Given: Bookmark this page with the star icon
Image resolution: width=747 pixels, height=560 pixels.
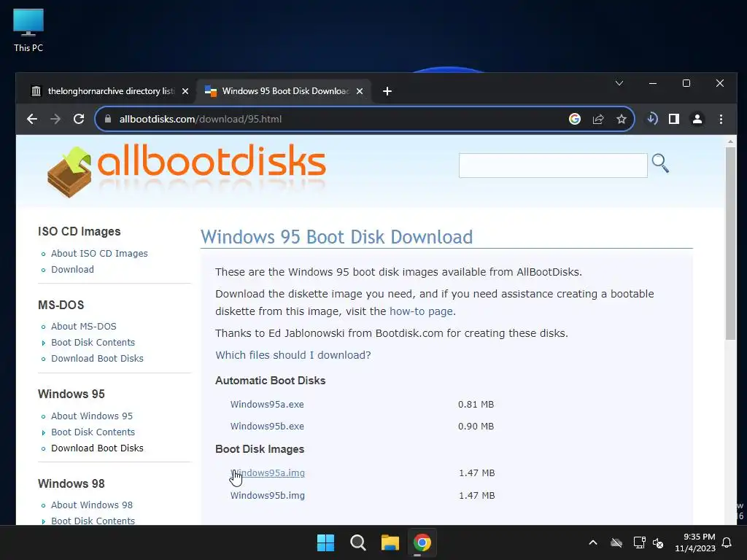Looking at the screenshot, I should tap(622, 119).
